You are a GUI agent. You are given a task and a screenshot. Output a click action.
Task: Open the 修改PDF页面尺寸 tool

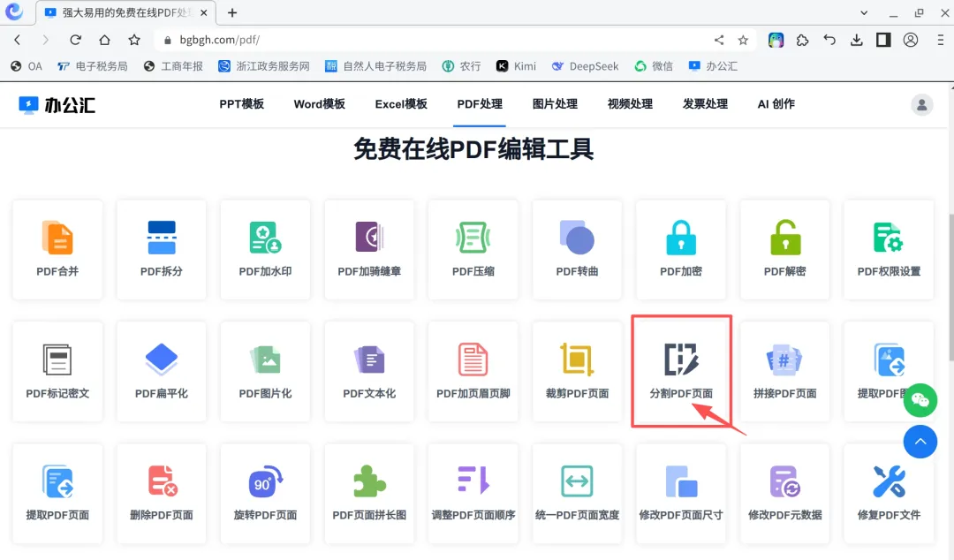(681, 493)
